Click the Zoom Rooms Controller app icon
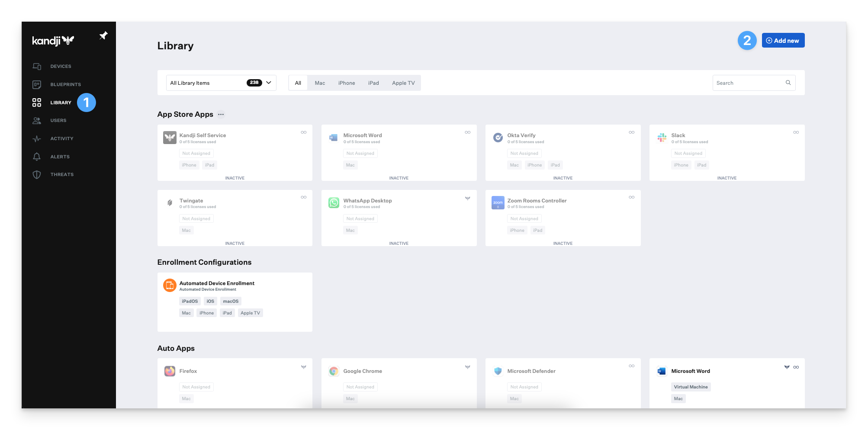868x430 pixels. 498,202
